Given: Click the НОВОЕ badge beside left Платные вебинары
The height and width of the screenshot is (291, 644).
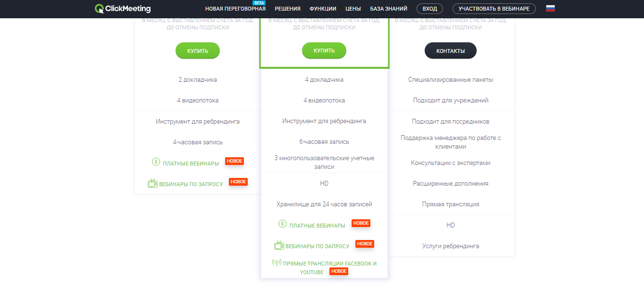Looking at the screenshot, I should coord(234,161).
